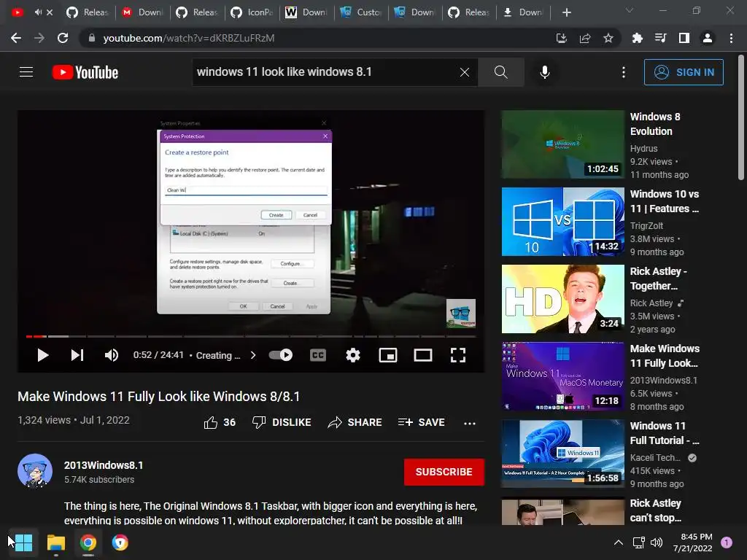Bookmark this page with star
Screen dimensions: 747x560
click(608, 38)
